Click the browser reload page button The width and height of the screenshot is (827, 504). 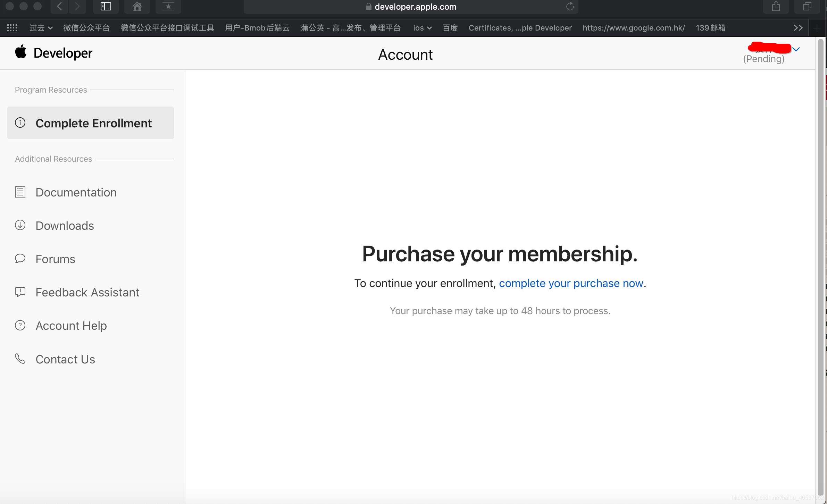coord(570,7)
